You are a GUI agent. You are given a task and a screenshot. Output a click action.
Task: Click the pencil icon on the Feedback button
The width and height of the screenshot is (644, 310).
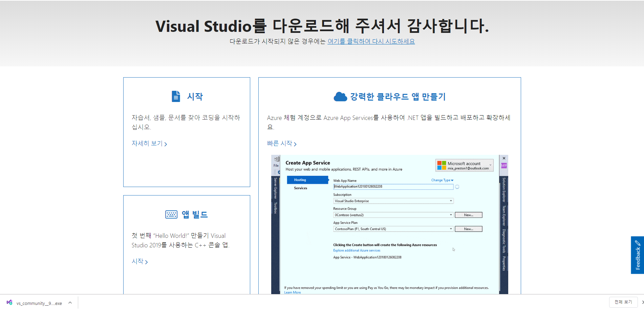[x=638, y=243]
